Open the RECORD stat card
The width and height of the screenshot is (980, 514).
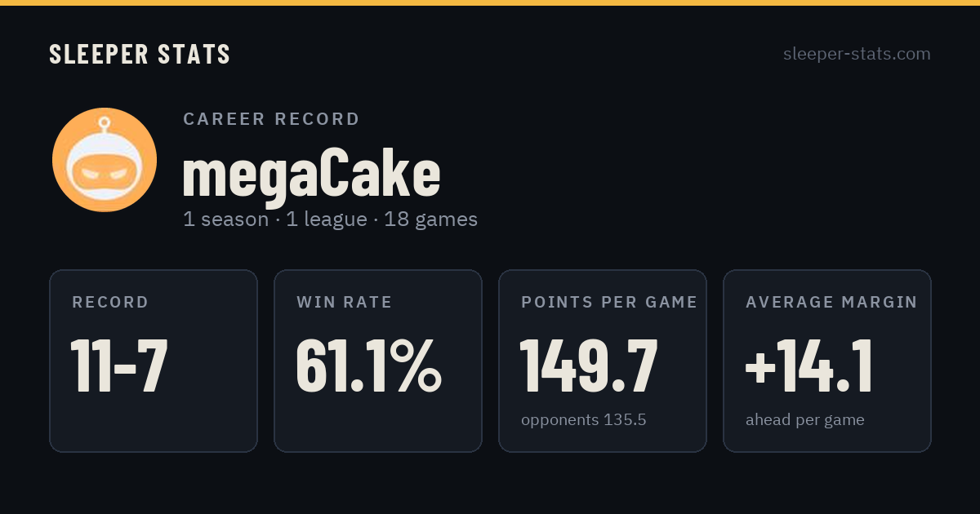point(154,361)
